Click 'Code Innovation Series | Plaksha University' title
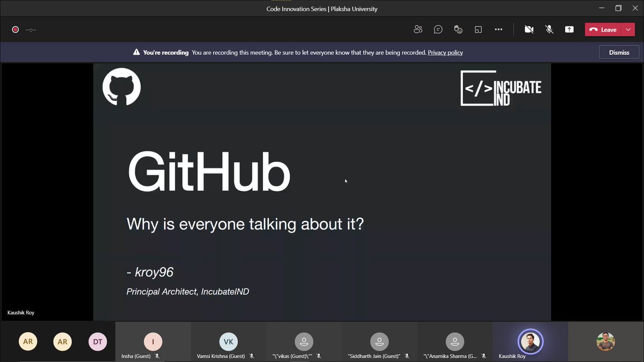Viewport: 644px width, 362px height. 322,9
